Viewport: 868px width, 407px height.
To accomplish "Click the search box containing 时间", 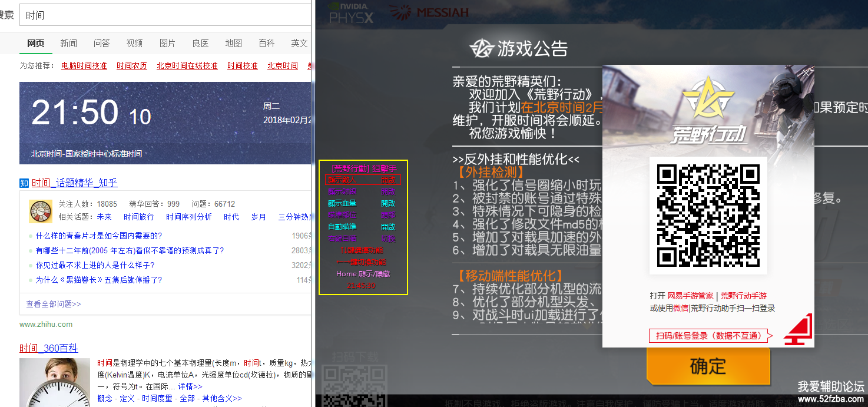I will coord(165,15).
